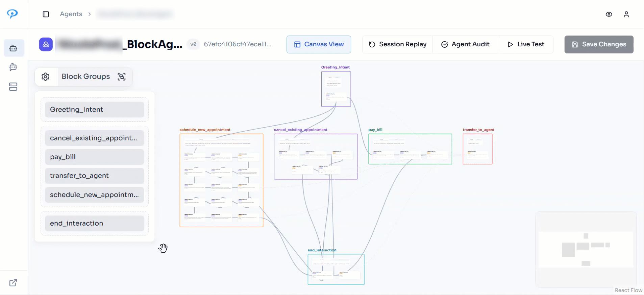Viewport: 644px width, 295px height.
Task: Open the user profile icon
Action: point(626,14)
